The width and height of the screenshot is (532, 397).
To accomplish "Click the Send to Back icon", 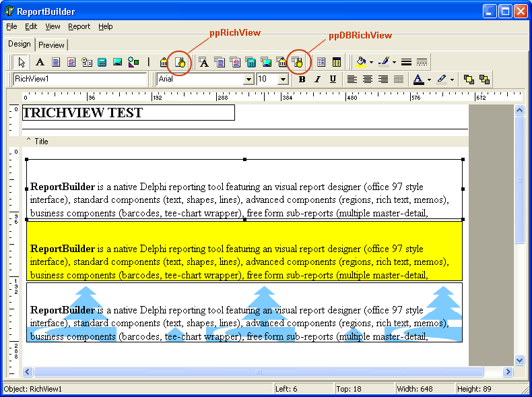I will pos(484,80).
